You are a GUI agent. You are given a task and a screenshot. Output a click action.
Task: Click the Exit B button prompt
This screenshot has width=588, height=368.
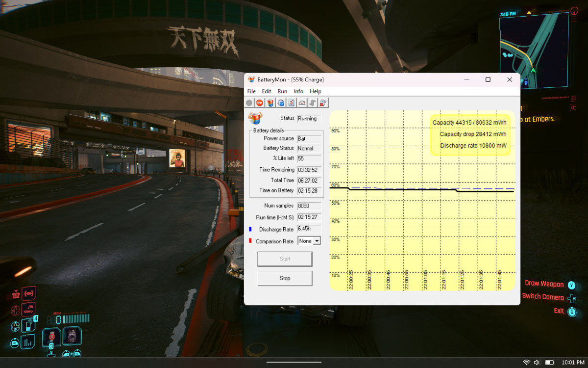point(565,311)
